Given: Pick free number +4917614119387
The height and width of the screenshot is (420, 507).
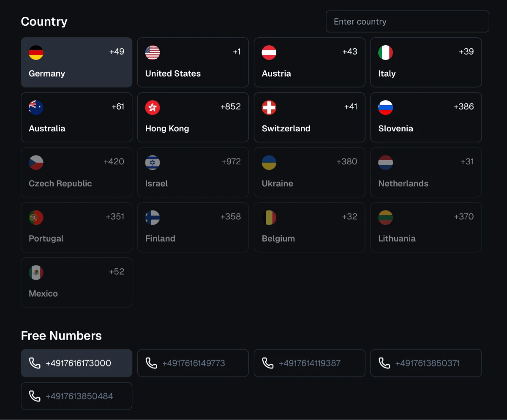Looking at the screenshot, I should coord(310,363).
